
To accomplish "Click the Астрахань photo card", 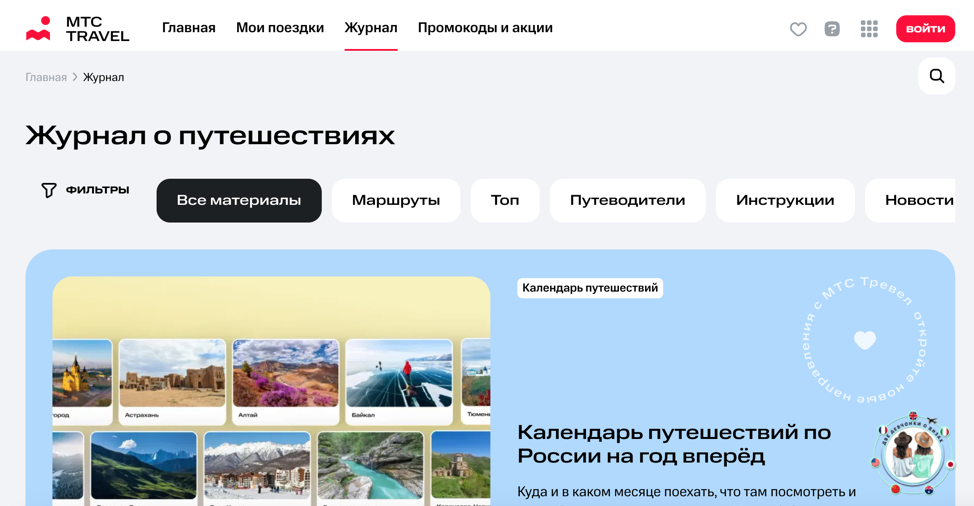I will pos(172,381).
